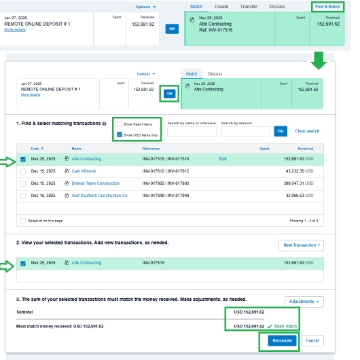360x360 pixels.
Task: Open invoice icon beside Brinker Team Construction
Action: click(67, 183)
